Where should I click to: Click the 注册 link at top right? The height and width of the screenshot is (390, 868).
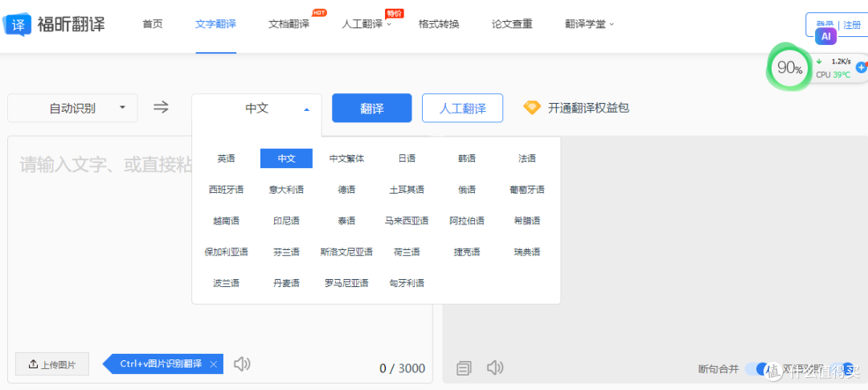point(853,25)
